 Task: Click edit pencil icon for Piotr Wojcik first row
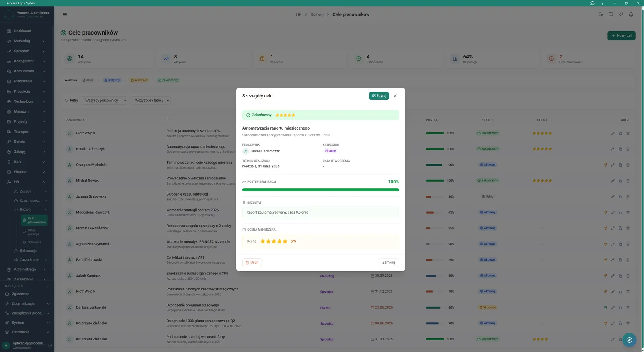[x=613, y=133]
